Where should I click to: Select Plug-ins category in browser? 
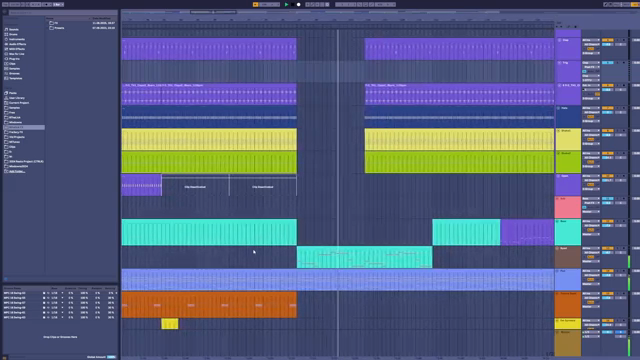pyautogui.click(x=14, y=59)
